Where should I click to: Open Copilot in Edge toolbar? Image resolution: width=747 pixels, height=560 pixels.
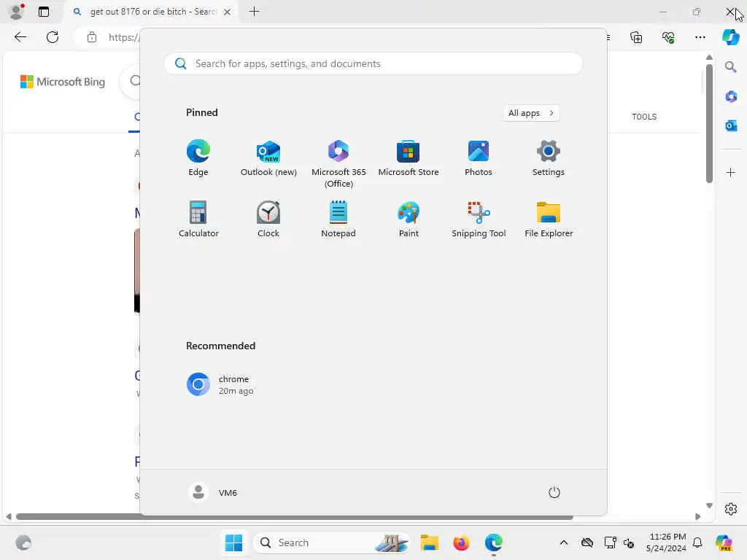731,37
